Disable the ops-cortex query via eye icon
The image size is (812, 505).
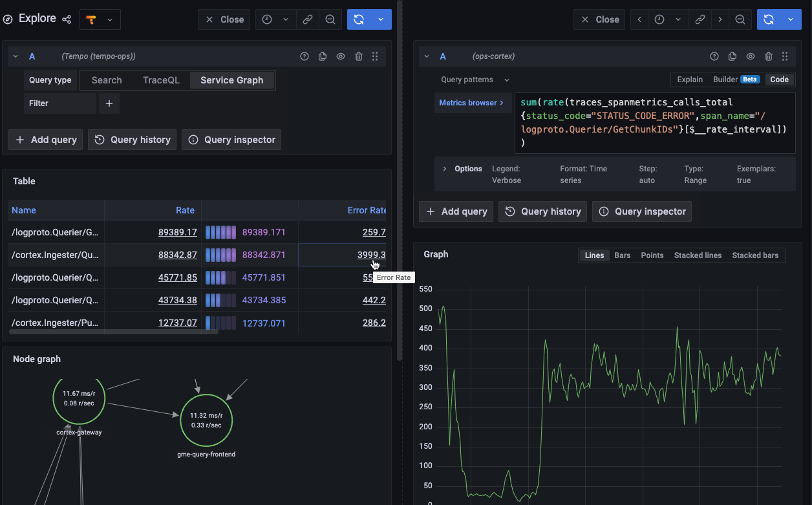click(751, 57)
